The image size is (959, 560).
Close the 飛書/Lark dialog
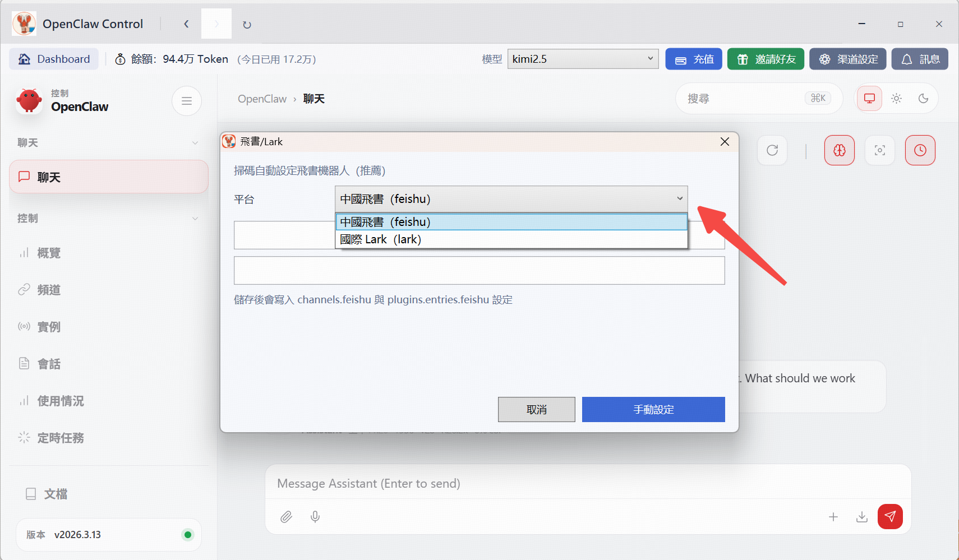click(x=725, y=142)
